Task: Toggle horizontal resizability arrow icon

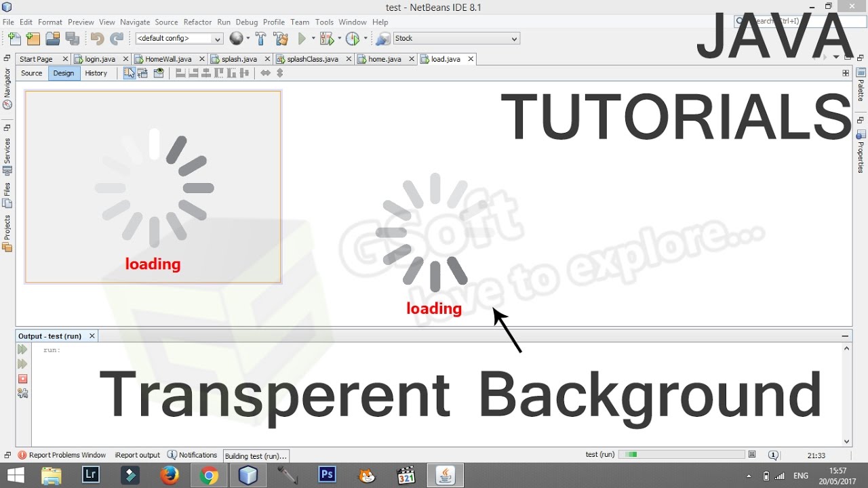Action: click(x=266, y=73)
